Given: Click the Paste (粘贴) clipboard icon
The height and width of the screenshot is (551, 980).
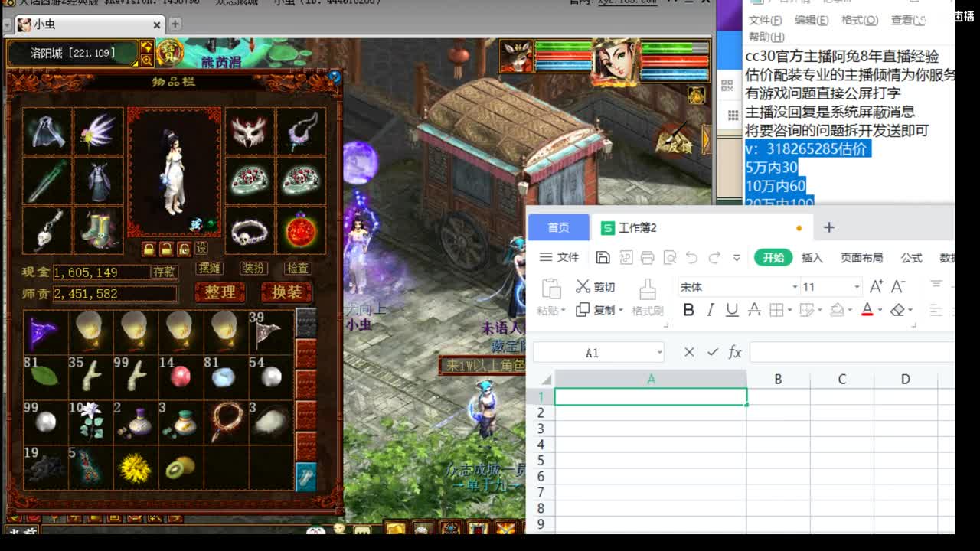Looking at the screenshot, I should click(x=551, y=289).
